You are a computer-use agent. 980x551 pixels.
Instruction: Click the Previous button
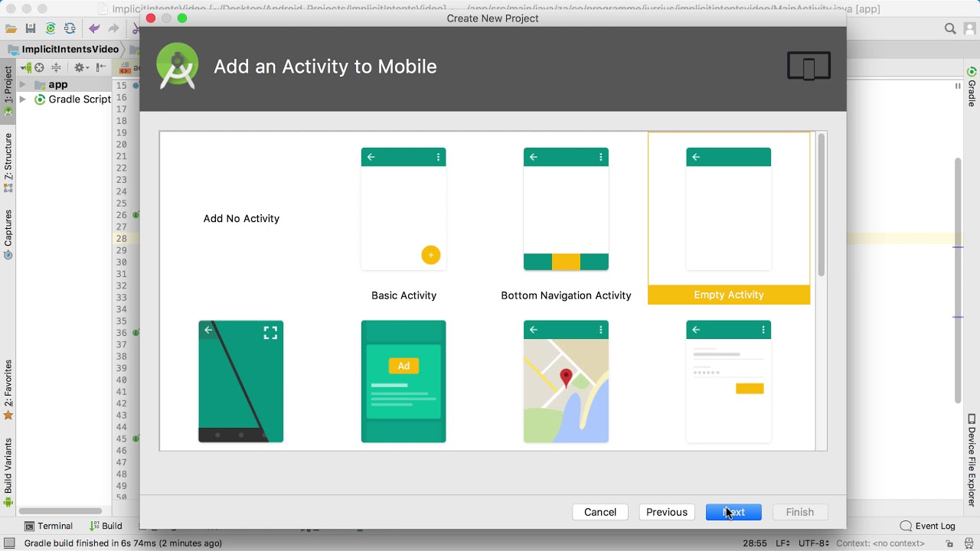click(x=667, y=512)
